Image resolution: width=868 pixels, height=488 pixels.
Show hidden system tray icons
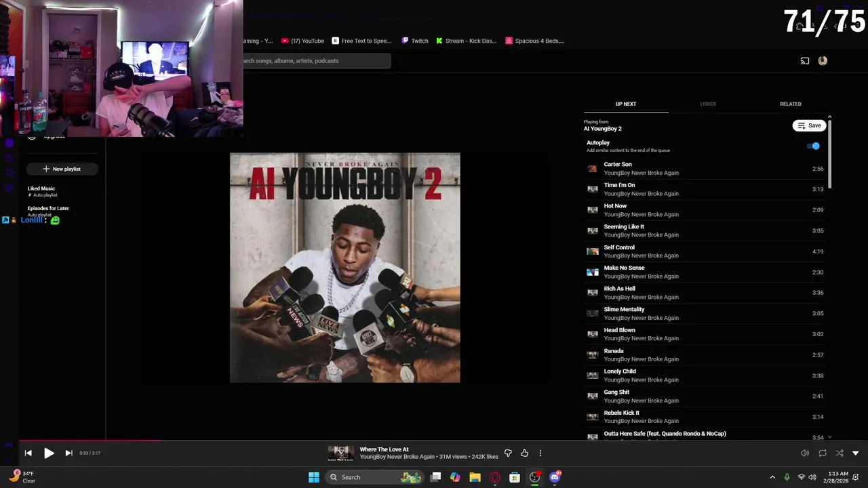coord(772,477)
